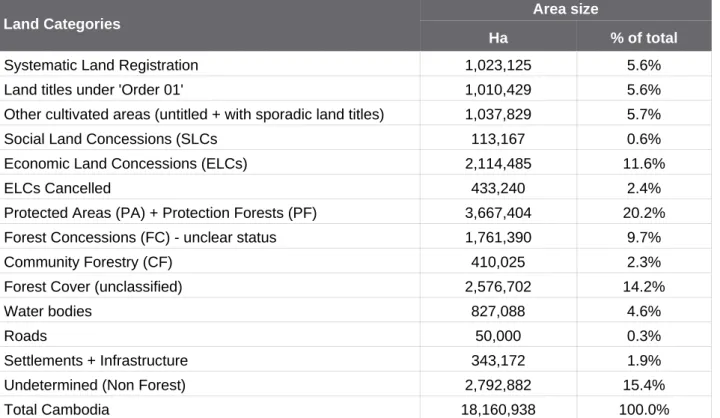Click the total value 18,160,938
This screenshot has width=720, height=418.
click(498, 410)
